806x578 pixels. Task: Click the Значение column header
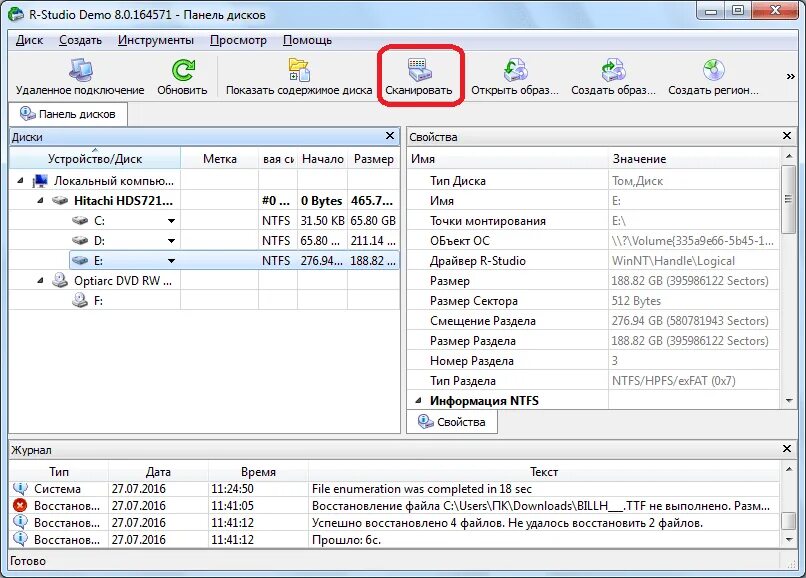[x=694, y=158]
